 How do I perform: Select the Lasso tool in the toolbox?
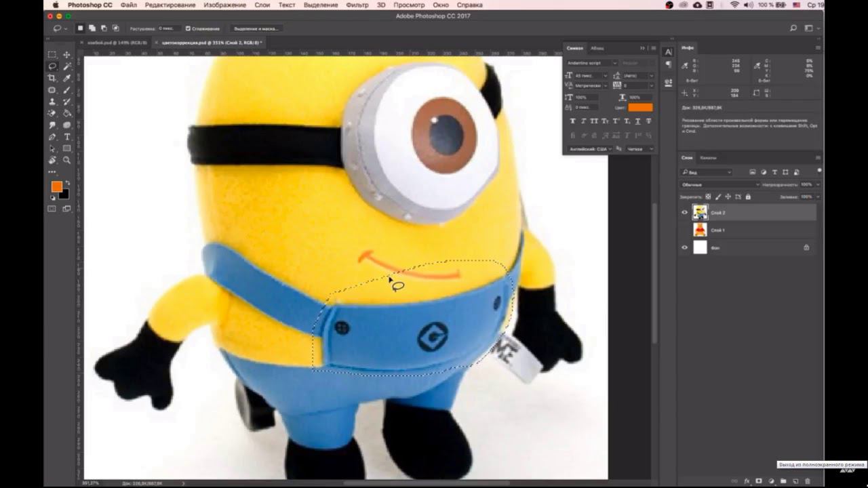pyautogui.click(x=52, y=66)
